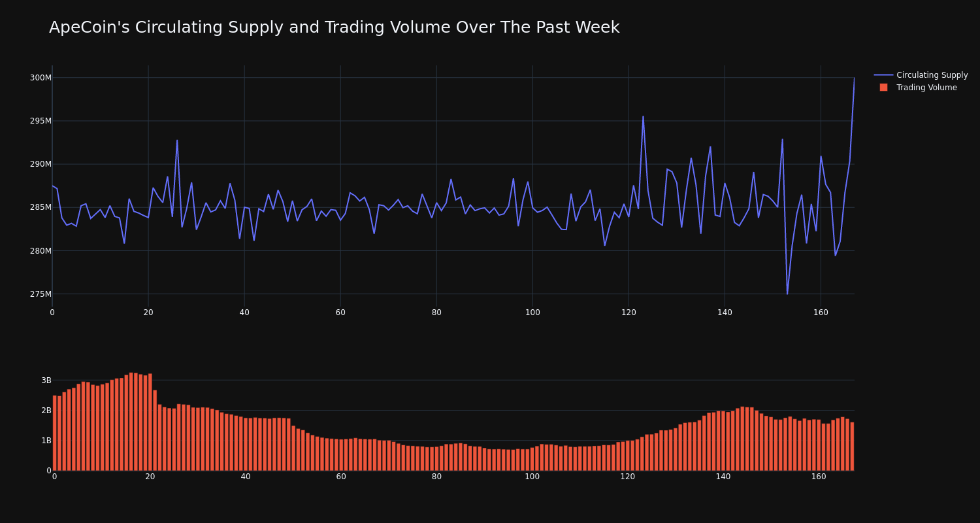Toggle the Circulating Supply legend entry
980x523 pixels.
click(x=921, y=75)
